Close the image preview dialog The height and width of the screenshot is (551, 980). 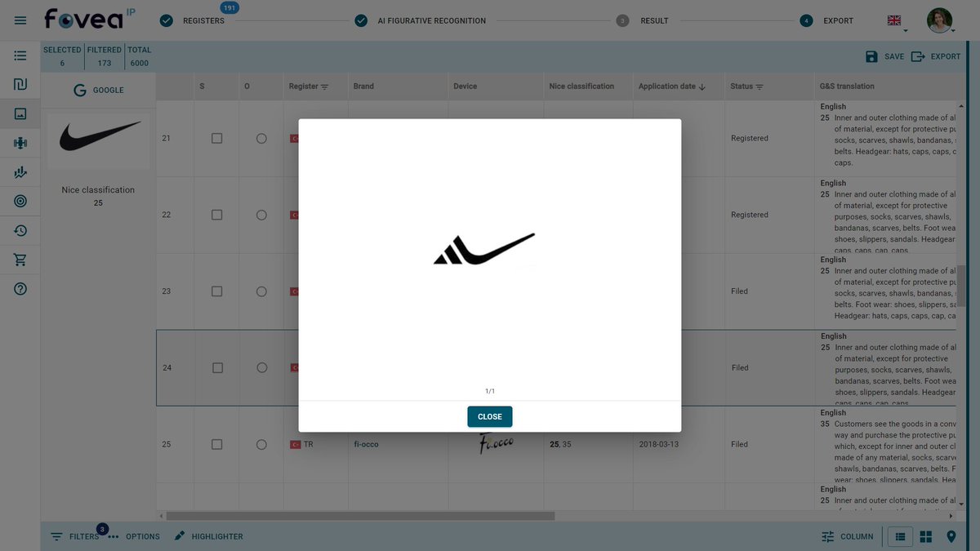click(490, 416)
